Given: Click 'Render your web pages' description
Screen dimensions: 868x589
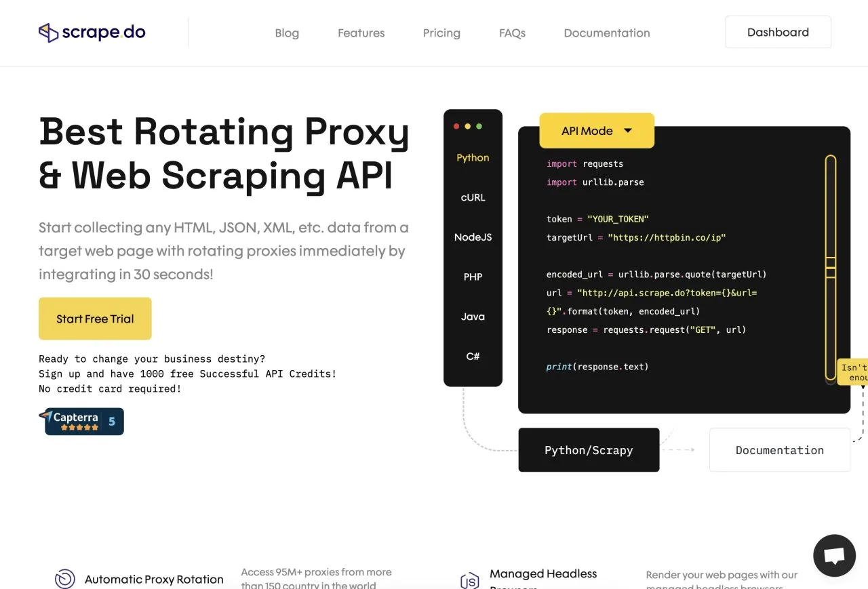Looking at the screenshot, I should pyautogui.click(x=722, y=581).
